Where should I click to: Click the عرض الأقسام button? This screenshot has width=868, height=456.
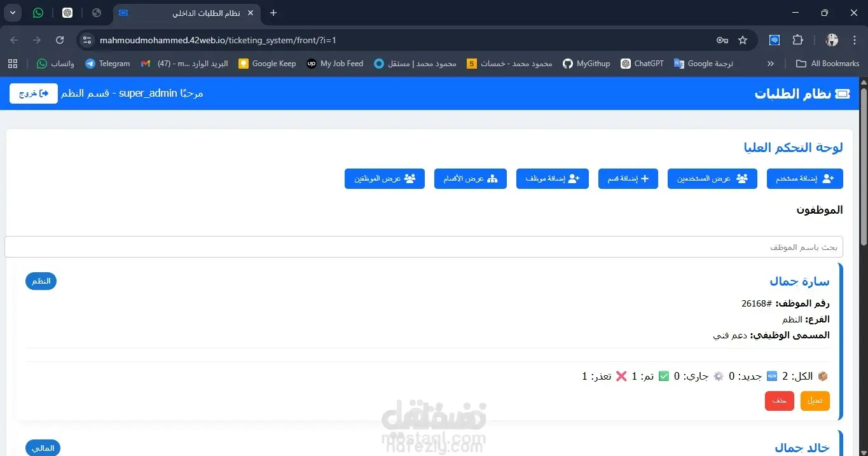pos(471,179)
